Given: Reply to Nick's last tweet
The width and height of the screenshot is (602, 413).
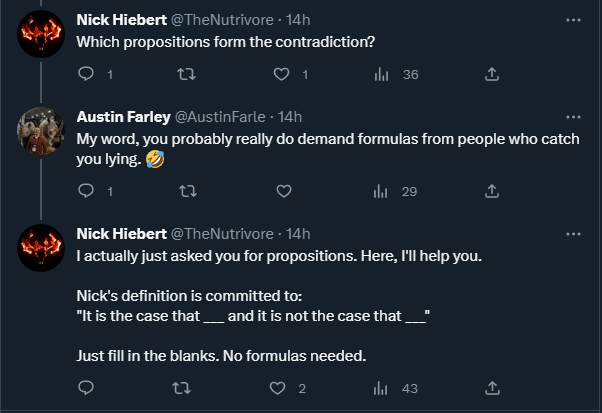Looking at the screenshot, I should click(86, 387).
